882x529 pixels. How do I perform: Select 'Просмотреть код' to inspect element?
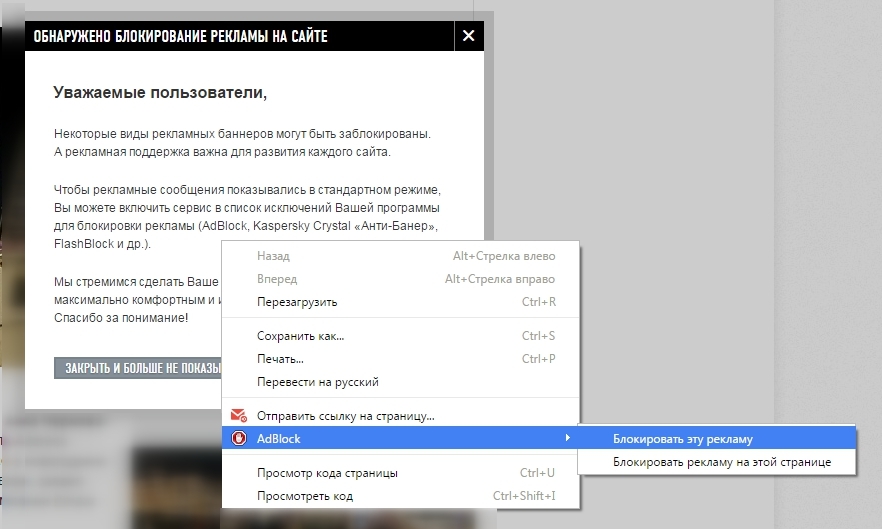304,496
